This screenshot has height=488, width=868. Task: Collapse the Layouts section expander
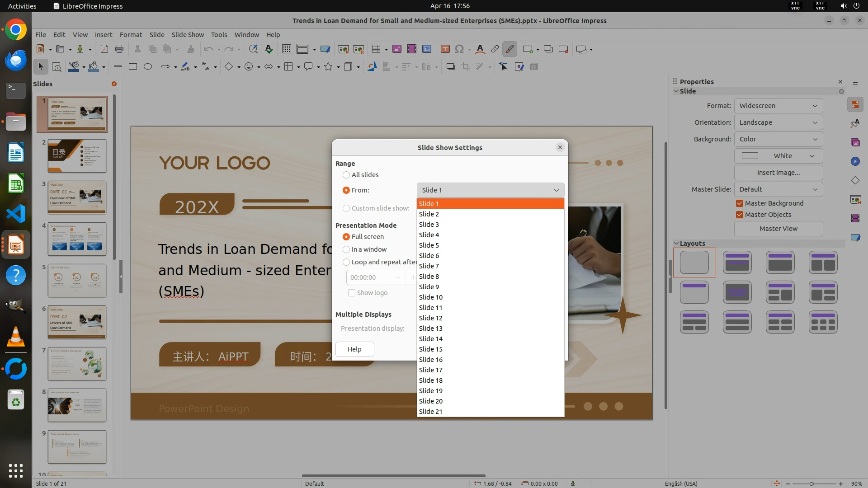(676, 244)
